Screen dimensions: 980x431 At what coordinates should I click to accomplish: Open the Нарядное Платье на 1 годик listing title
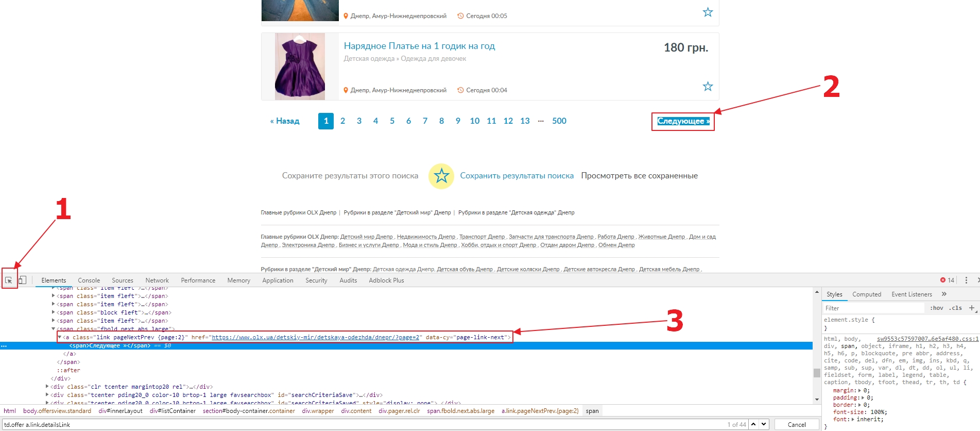[419, 46]
